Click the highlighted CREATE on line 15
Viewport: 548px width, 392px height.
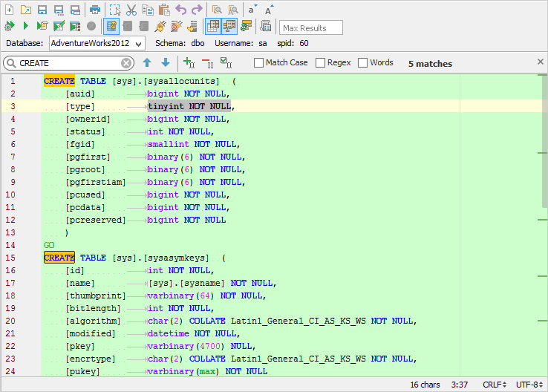pyautogui.click(x=59, y=258)
